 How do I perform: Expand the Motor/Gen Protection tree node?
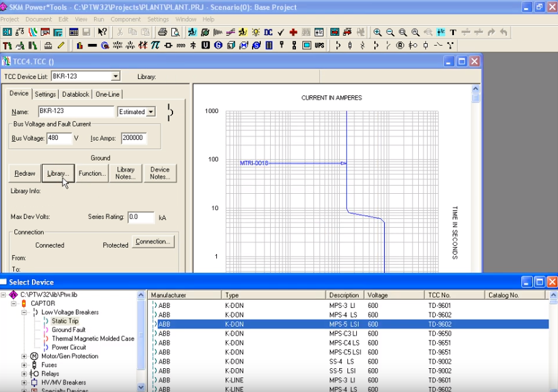(24, 356)
